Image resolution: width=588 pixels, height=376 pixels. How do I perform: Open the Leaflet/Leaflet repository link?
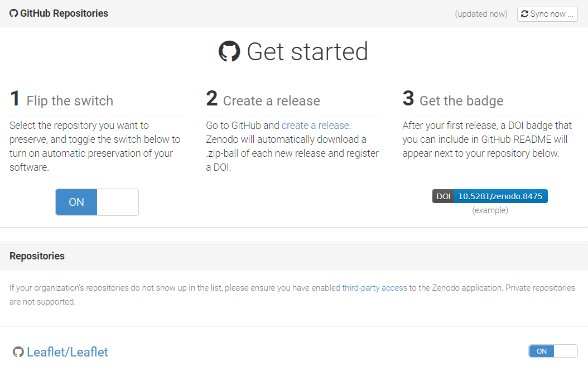(68, 352)
